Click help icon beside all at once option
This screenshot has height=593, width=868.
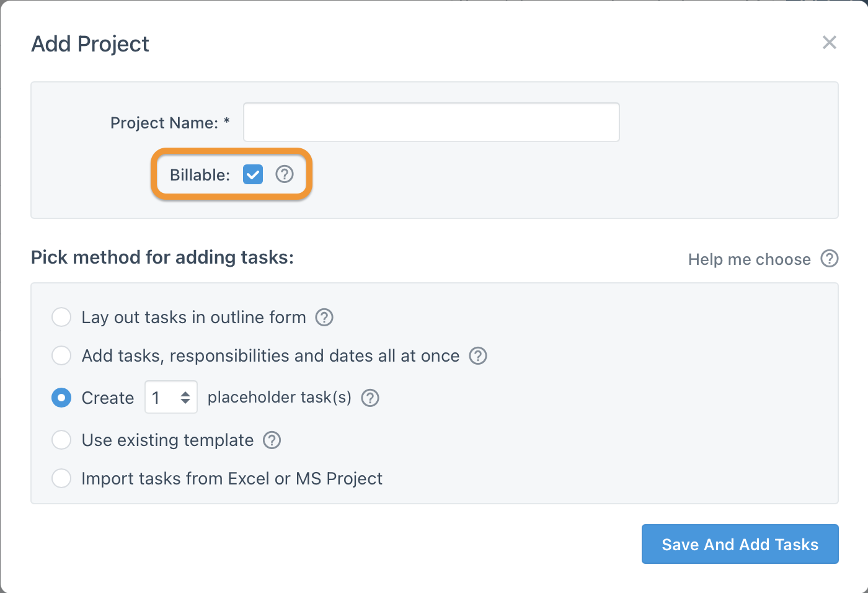(478, 356)
